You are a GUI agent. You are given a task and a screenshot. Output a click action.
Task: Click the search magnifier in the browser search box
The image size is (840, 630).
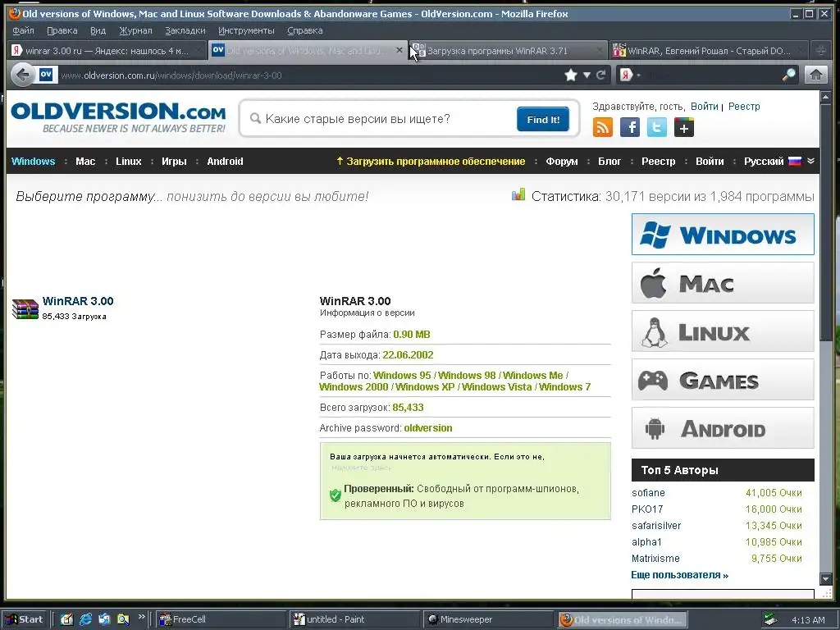point(788,75)
